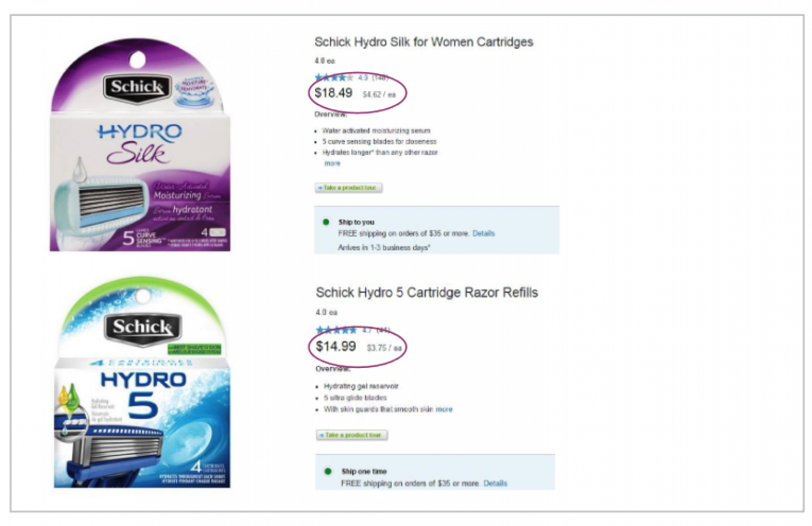Click Schick logo on Hydro 5 package
The image size is (812, 526).
coord(142,328)
